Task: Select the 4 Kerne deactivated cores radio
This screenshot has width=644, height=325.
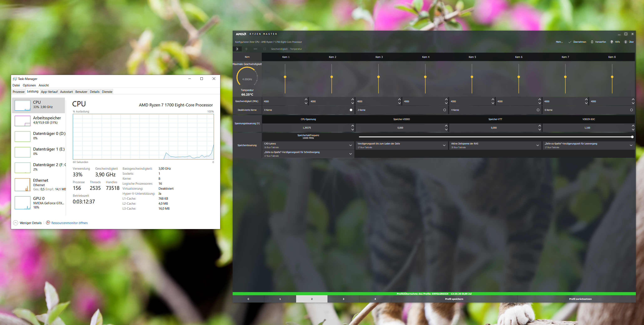Action: click(538, 110)
